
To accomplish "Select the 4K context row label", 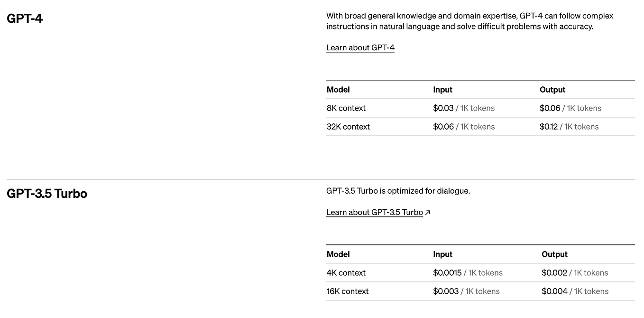I will [346, 273].
